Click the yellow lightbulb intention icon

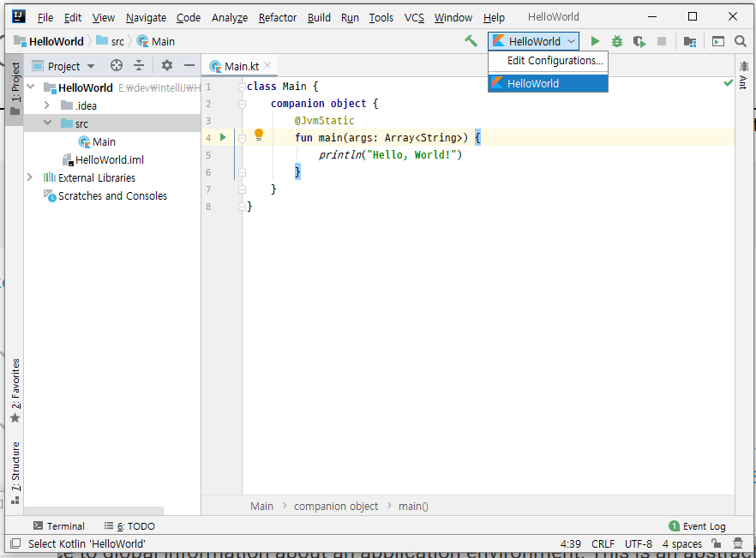[259, 135]
